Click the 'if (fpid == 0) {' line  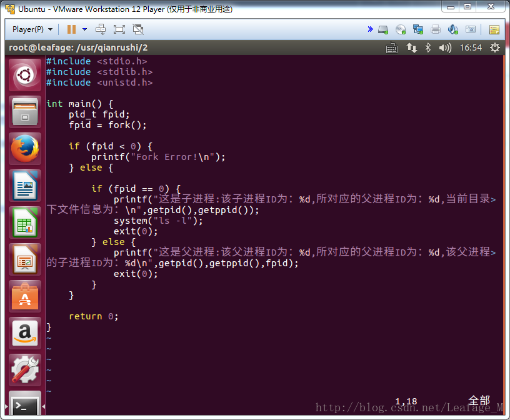pyautogui.click(x=136, y=189)
